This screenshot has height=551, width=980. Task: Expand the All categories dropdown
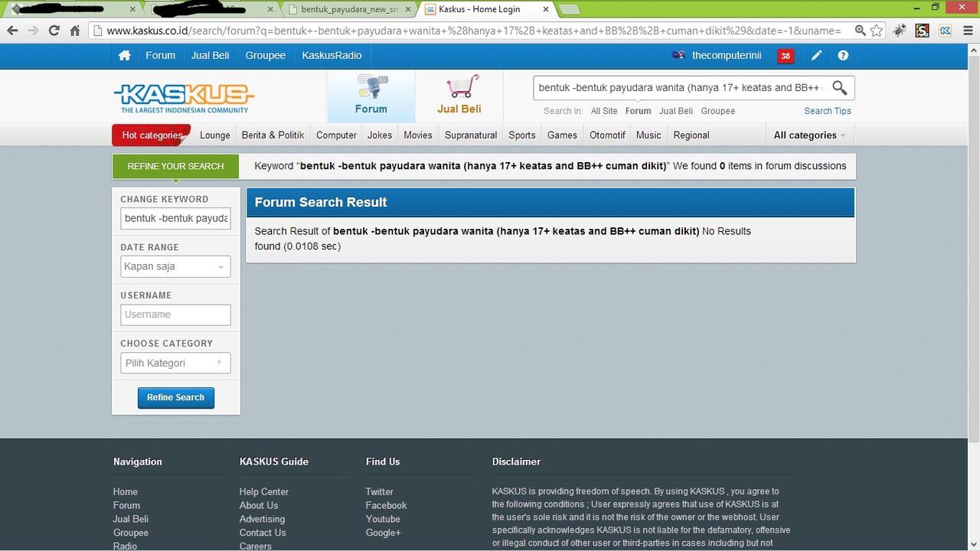[810, 135]
